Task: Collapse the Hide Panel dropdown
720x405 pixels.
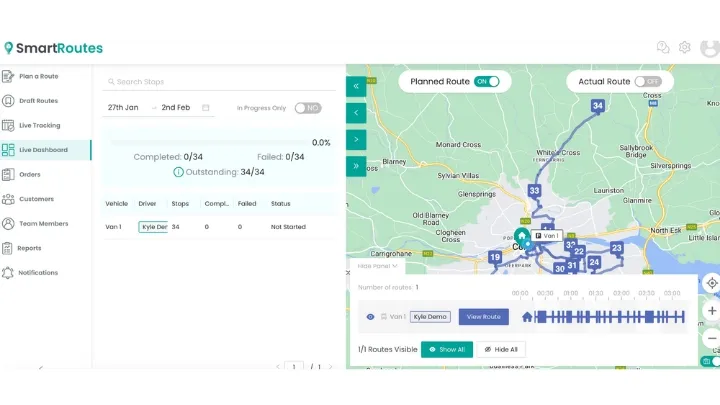Action: [377, 266]
